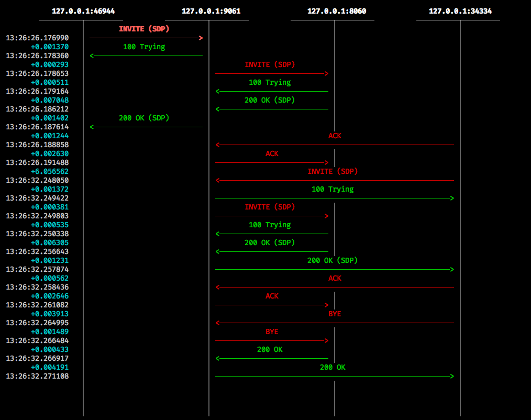Click the 127.0.0.1:9061 column header
This screenshot has width=531, height=420.
pos(211,11)
